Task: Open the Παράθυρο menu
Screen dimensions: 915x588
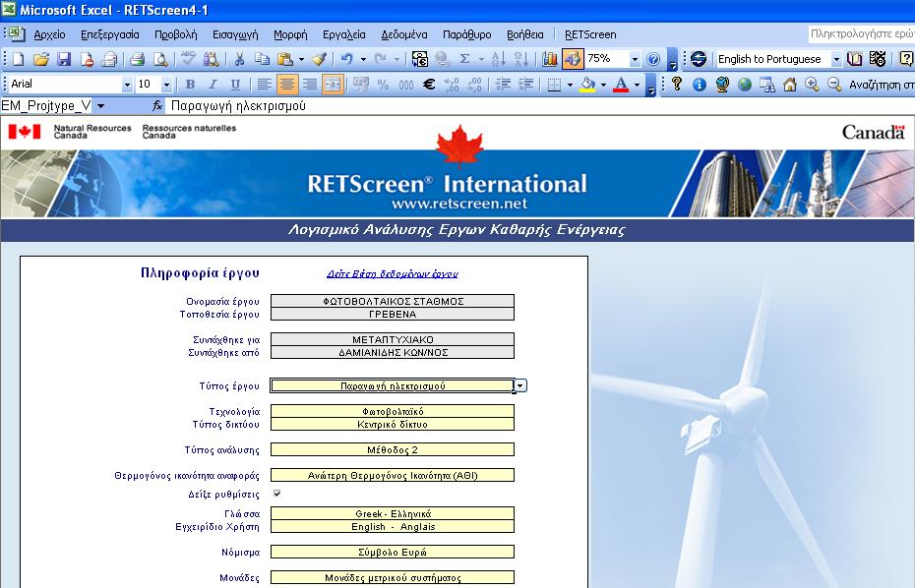Action: tap(466, 34)
